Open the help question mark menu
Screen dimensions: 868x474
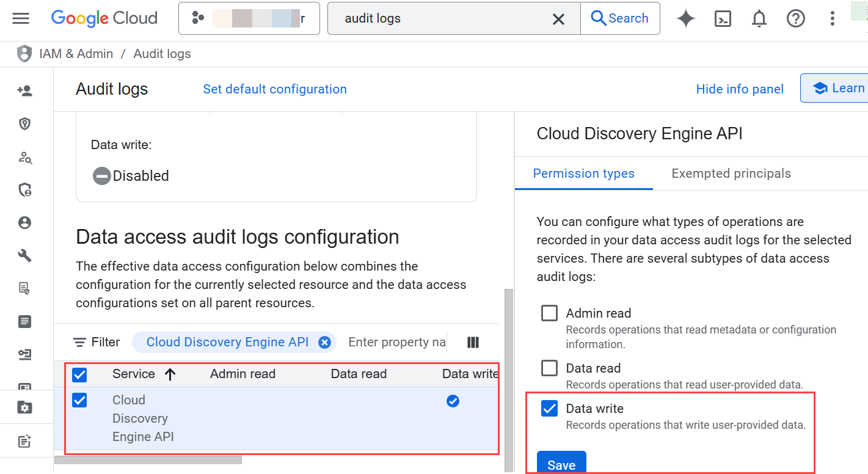[795, 19]
